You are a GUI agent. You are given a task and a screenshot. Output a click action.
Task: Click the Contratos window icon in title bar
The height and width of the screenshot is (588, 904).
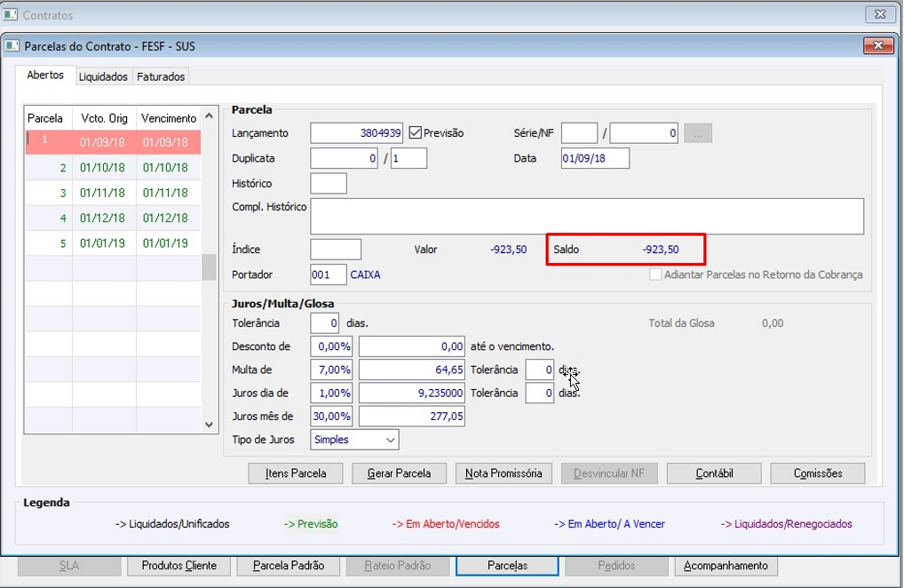click(11, 14)
